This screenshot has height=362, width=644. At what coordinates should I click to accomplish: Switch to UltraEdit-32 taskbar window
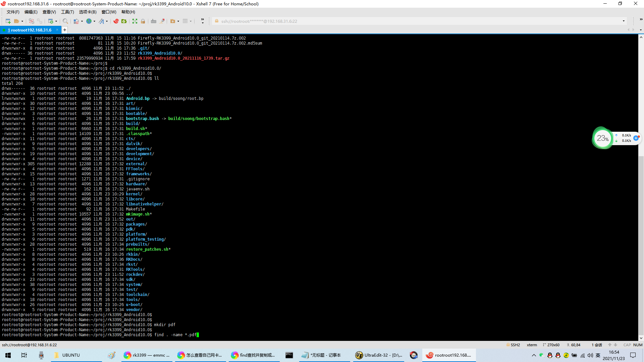point(379,355)
